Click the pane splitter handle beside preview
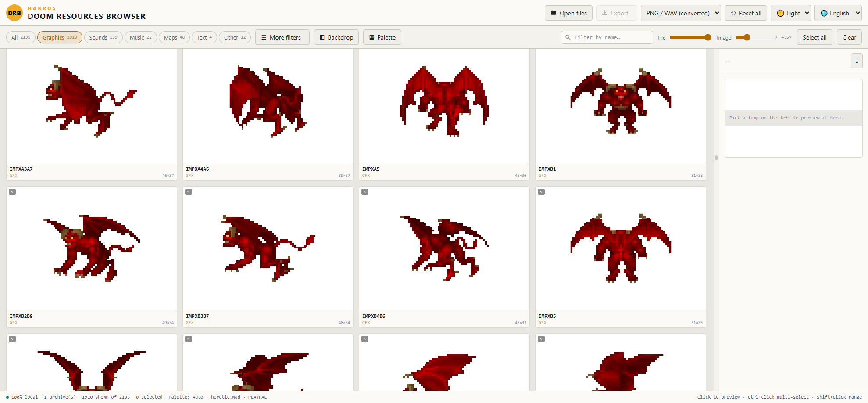The height and width of the screenshot is (403, 868). [716, 158]
